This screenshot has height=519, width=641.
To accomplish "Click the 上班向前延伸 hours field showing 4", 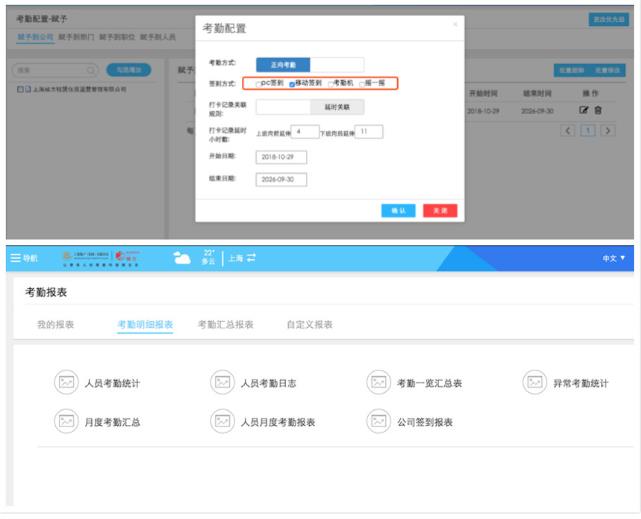I will point(305,132).
